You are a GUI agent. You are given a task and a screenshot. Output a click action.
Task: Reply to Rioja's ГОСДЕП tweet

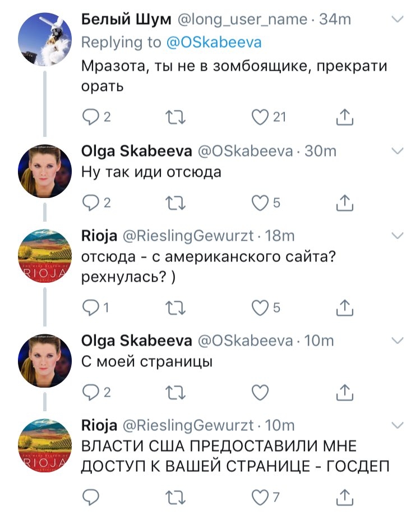click(x=91, y=497)
